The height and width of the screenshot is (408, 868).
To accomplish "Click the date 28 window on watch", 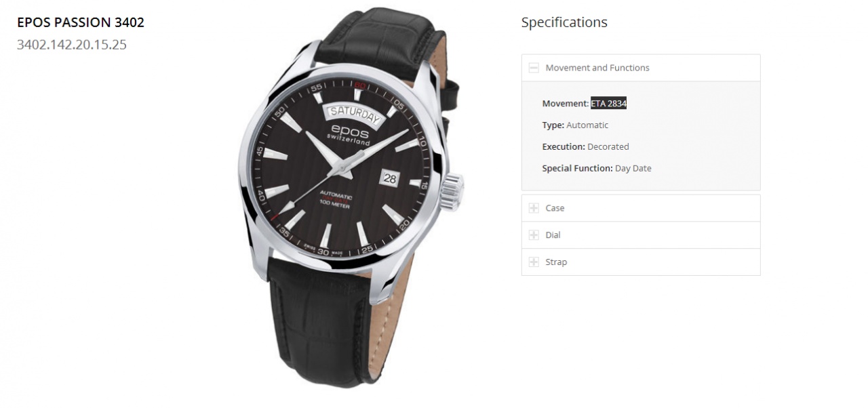I will pos(391,178).
